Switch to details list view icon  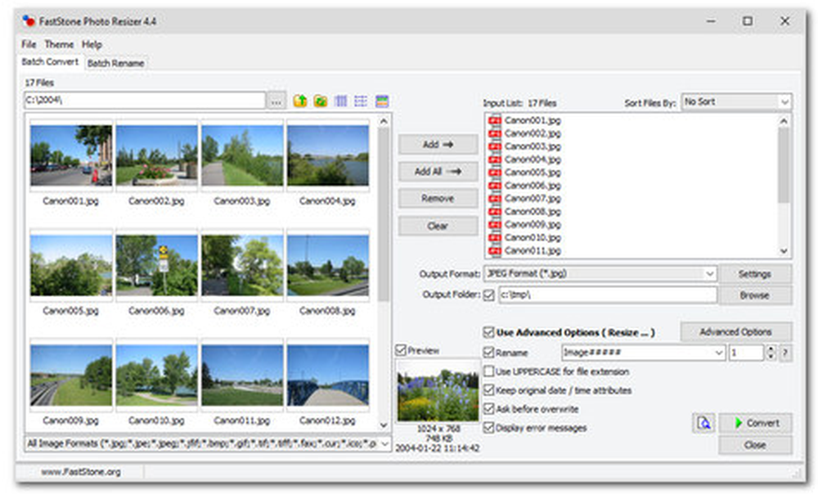(361, 101)
